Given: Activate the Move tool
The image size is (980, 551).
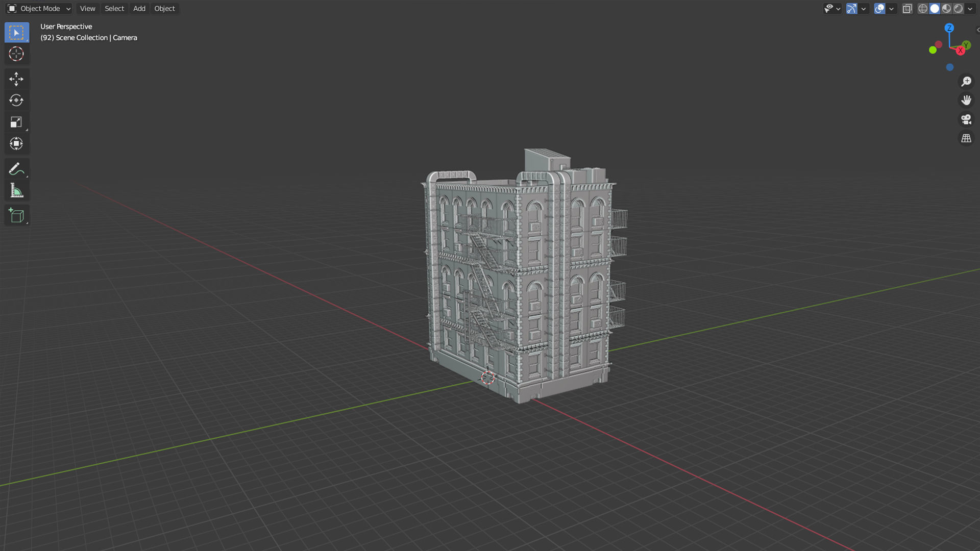Looking at the screenshot, I should (16, 79).
